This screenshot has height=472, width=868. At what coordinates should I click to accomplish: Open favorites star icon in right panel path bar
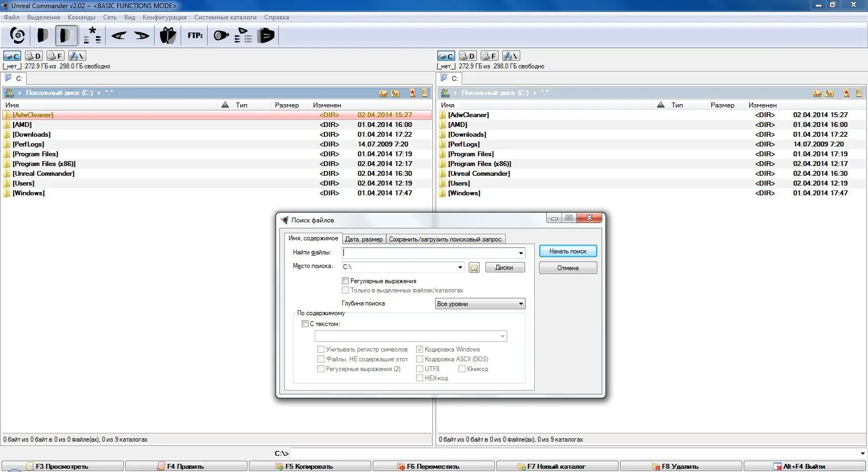(847, 93)
